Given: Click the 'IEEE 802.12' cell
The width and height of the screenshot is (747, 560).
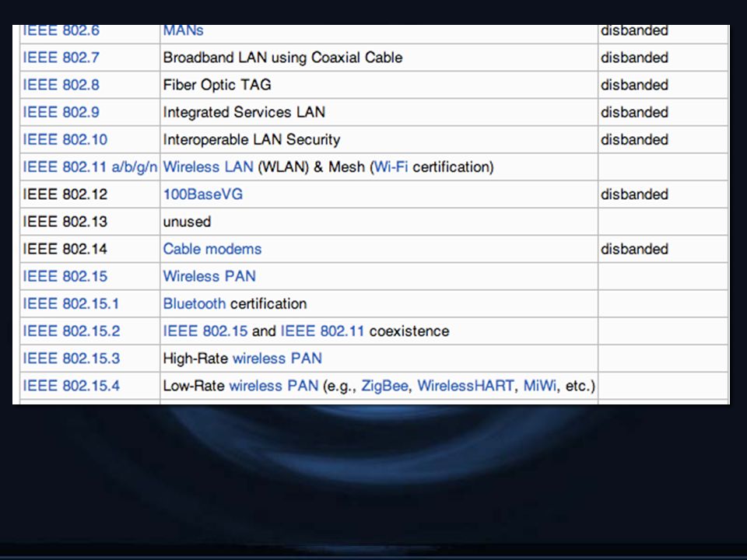Looking at the screenshot, I should [90, 194].
